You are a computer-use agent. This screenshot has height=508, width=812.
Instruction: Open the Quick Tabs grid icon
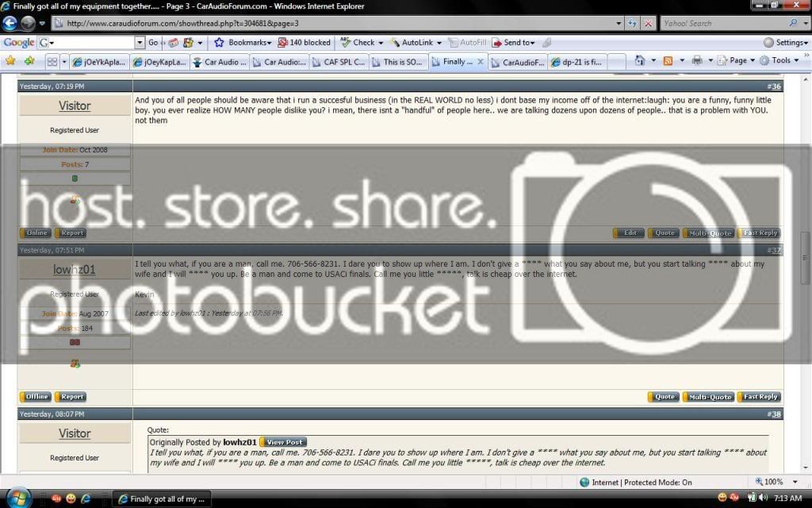tap(52, 62)
